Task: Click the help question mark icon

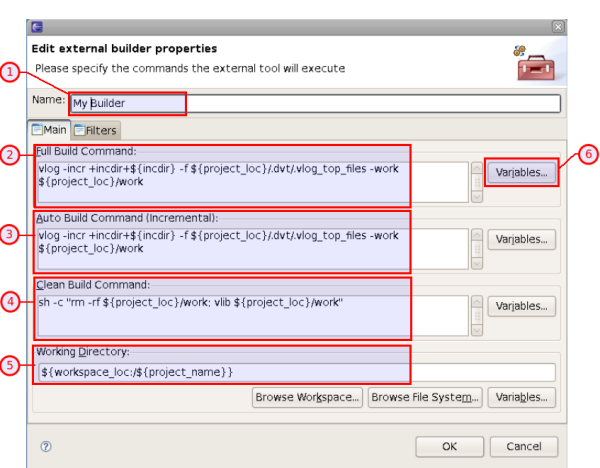Action: [46, 447]
